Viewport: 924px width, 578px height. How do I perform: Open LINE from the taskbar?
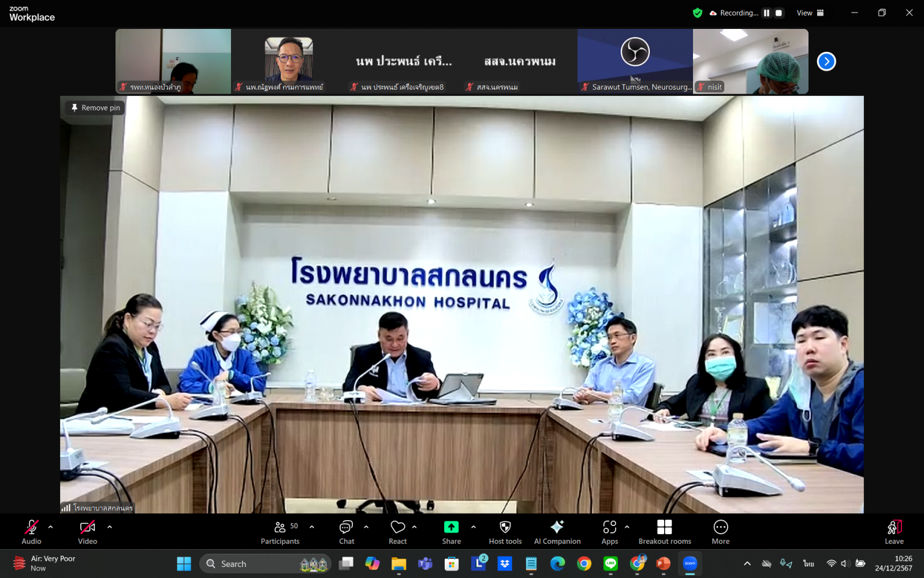pos(610,564)
